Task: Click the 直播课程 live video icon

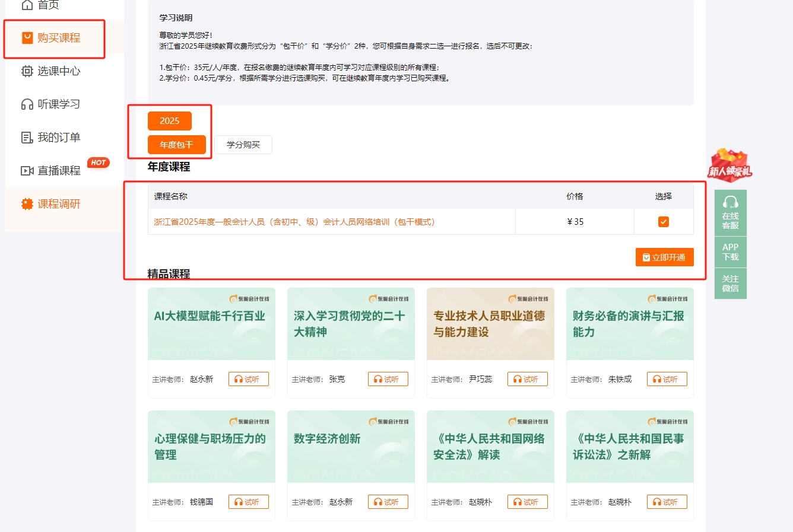Action: (27, 170)
